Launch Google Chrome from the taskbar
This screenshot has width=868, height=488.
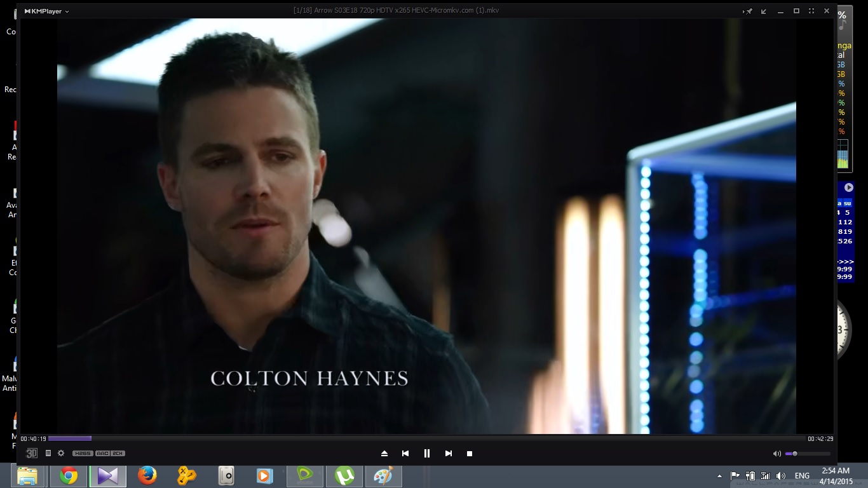point(69,476)
